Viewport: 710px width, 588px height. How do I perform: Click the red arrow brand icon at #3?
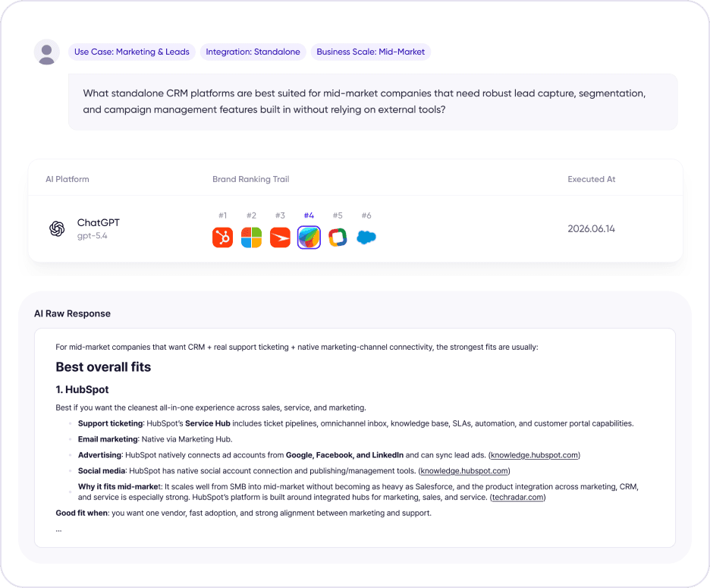click(x=281, y=237)
